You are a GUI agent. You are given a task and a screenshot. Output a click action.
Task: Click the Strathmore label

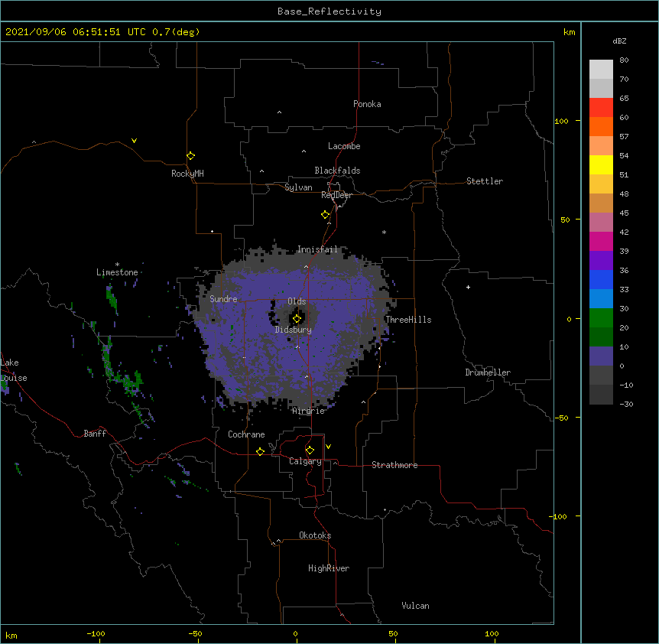(x=394, y=465)
